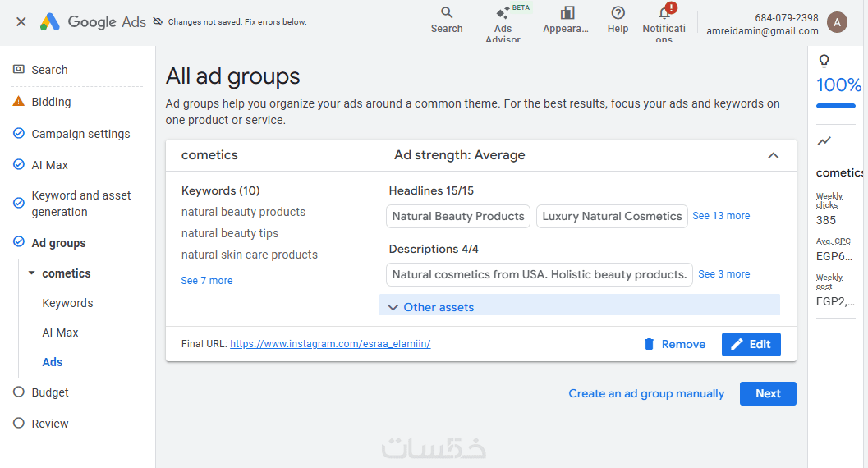Collapse the cometics tree item in sidebar
The width and height of the screenshot is (868, 468).
[x=31, y=273]
